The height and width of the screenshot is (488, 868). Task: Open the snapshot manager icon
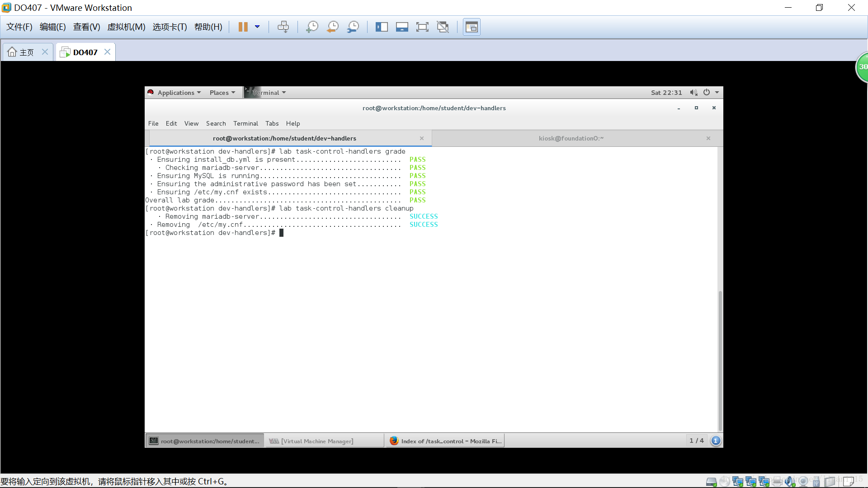point(353,27)
